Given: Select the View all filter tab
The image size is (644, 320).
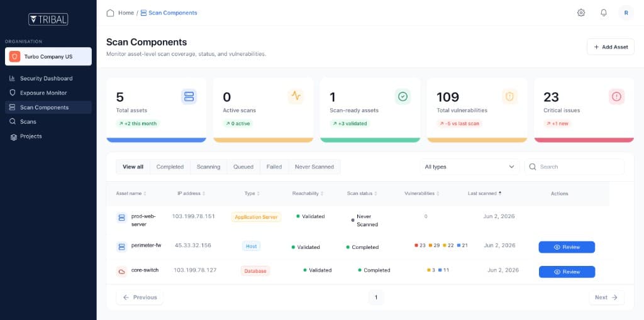Looking at the screenshot, I should (133, 167).
